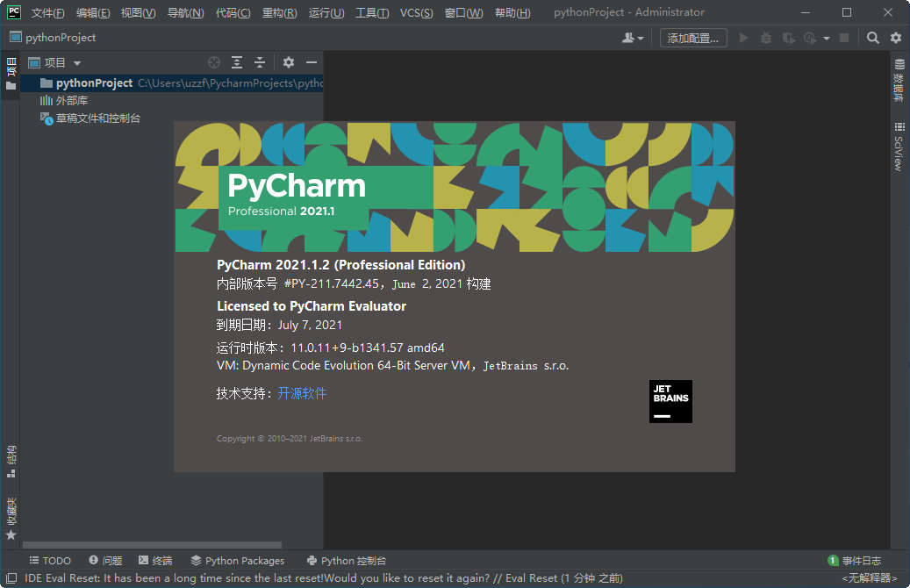
Task: Open Search Everywhere magnifier icon
Action: click(x=873, y=38)
